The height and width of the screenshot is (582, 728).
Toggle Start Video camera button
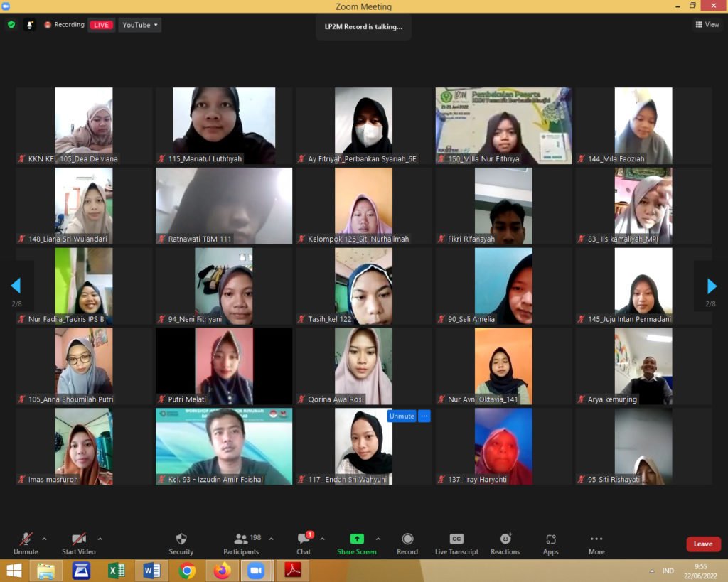pos(79,539)
